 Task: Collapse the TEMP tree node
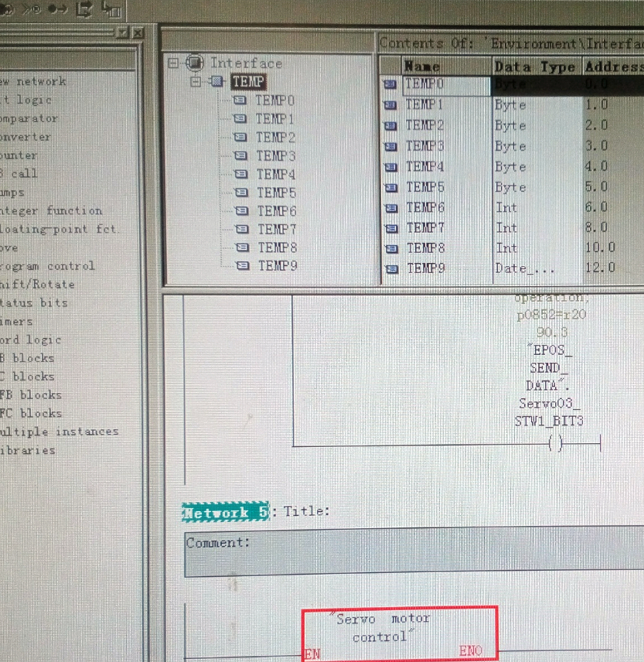[195, 81]
